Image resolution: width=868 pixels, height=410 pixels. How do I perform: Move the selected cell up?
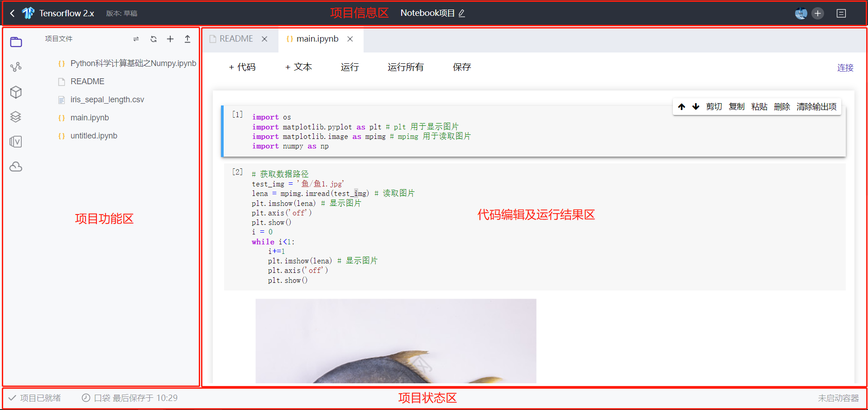point(681,106)
